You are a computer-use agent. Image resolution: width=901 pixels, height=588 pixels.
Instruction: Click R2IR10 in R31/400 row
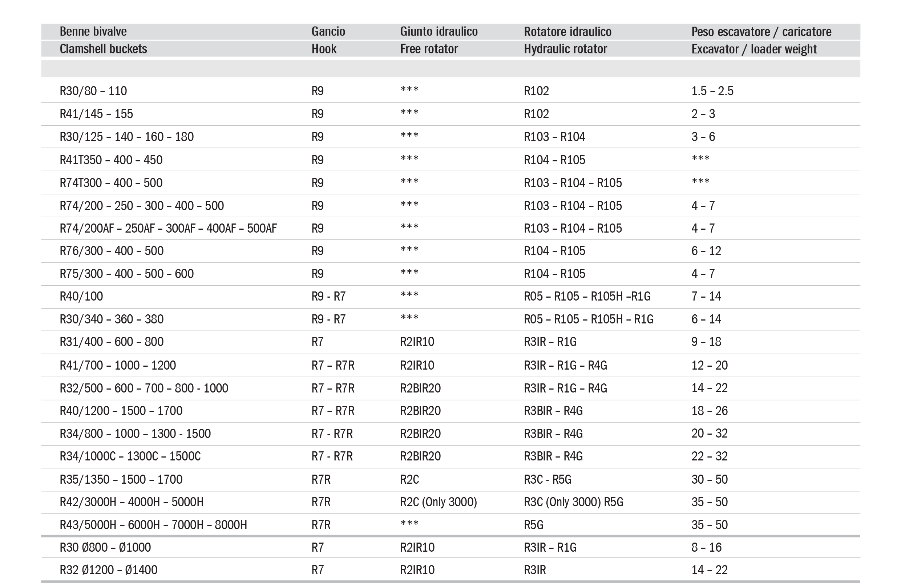(417, 342)
